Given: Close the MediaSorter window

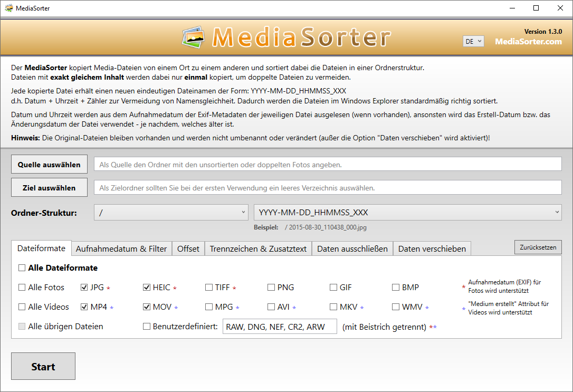Looking at the screenshot, I should click(560, 8).
